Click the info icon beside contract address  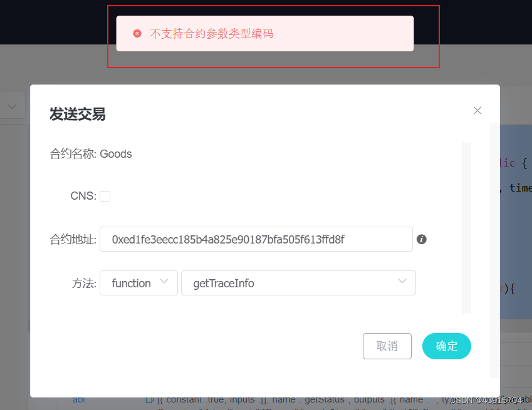coord(421,239)
